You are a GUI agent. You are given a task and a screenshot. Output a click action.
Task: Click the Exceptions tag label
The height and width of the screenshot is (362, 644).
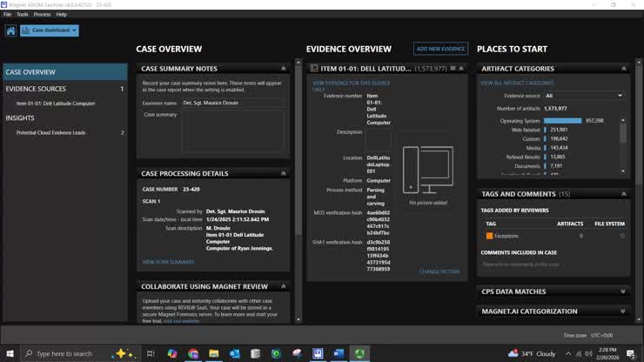(506, 236)
